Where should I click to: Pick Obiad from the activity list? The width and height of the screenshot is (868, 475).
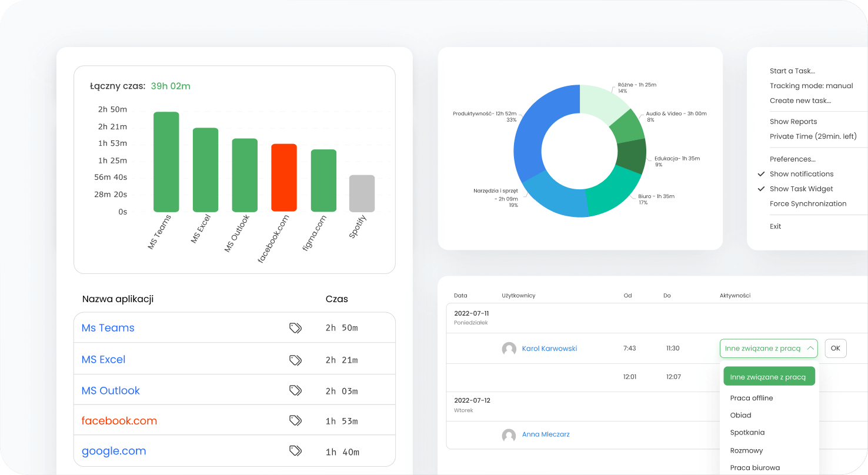tap(741, 415)
